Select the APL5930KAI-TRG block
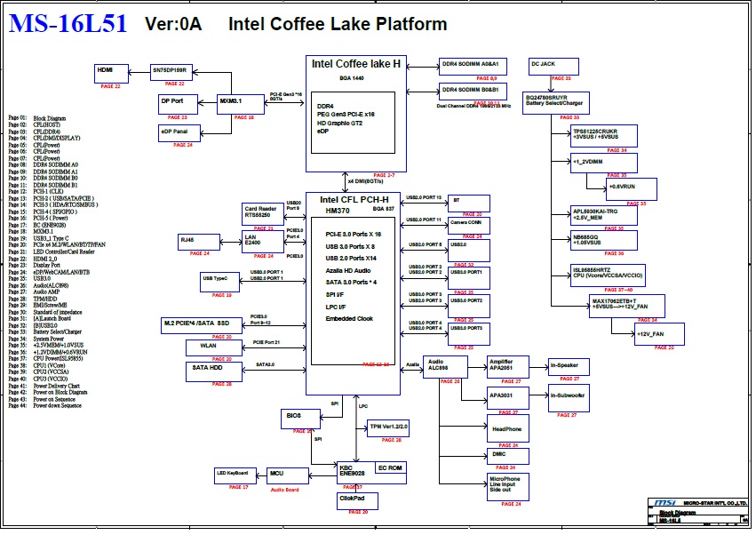 coord(603,215)
